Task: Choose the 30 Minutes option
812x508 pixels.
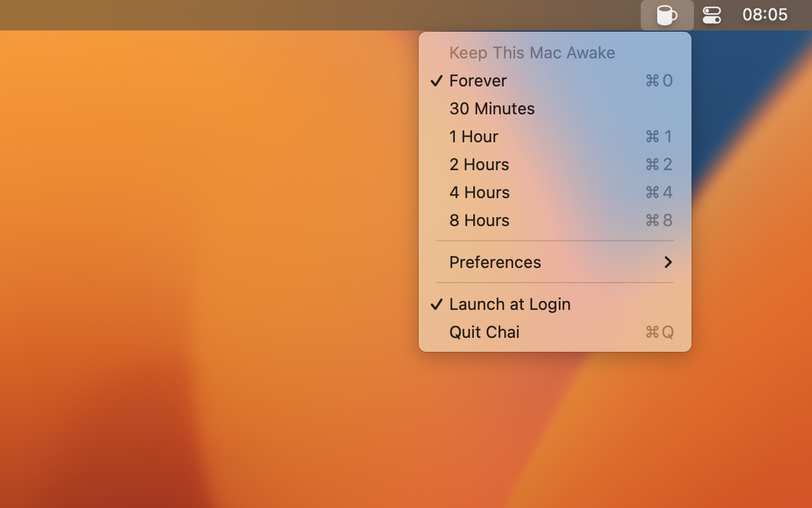Action: (555, 109)
